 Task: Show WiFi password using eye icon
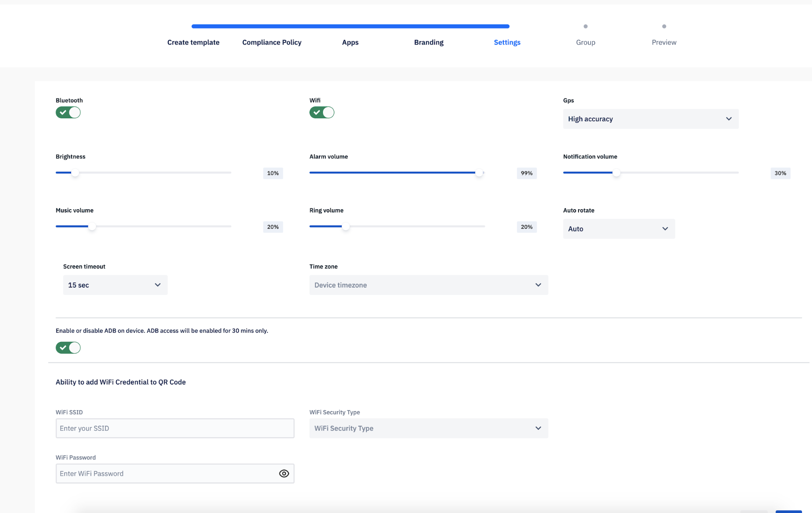pos(284,474)
